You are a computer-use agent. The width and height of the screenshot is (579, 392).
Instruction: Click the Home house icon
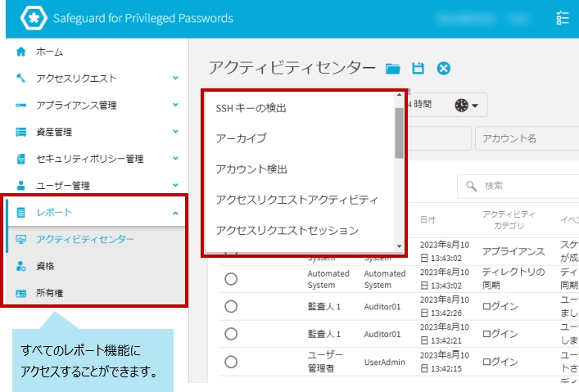click(21, 52)
